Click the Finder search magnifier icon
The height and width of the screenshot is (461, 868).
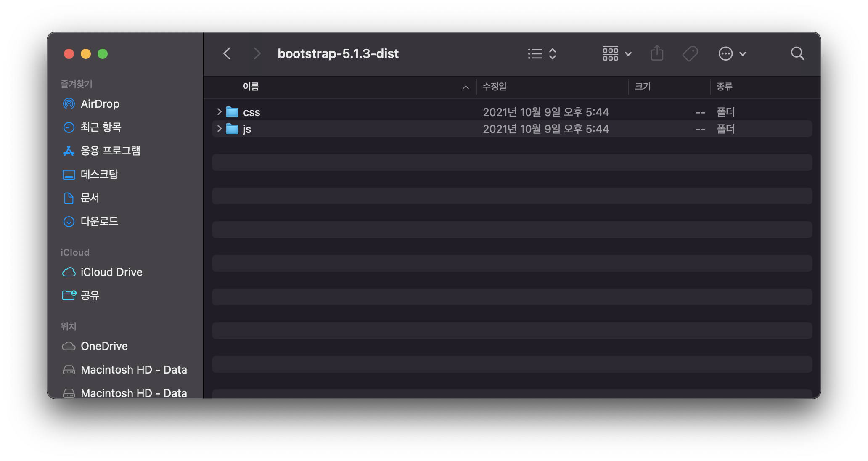pyautogui.click(x=797, y=53)
